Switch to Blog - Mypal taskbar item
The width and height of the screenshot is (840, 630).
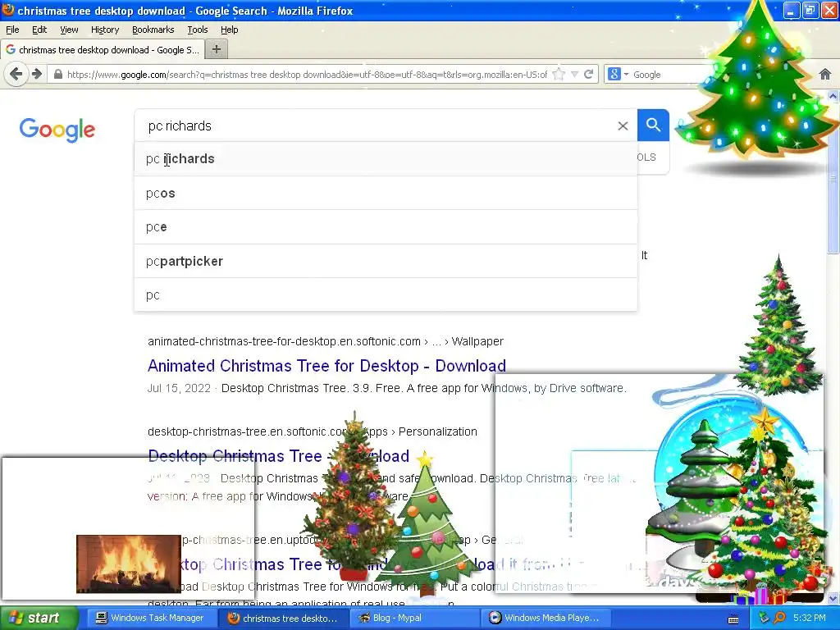[413, 619]
